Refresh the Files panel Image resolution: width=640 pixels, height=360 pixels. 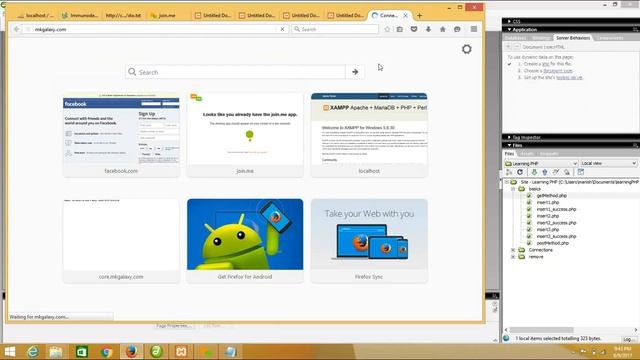click(x=520, y=172)
